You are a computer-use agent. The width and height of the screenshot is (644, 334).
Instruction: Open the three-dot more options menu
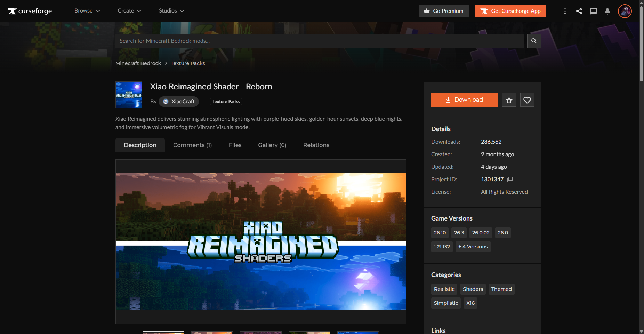[565, 11]
